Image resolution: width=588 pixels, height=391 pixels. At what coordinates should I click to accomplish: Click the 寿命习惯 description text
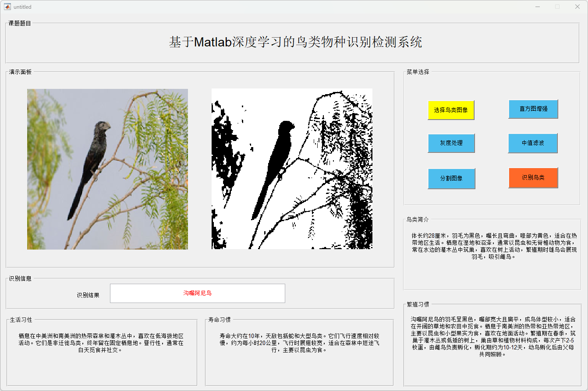pyautogui.click(x=300, y=343)
